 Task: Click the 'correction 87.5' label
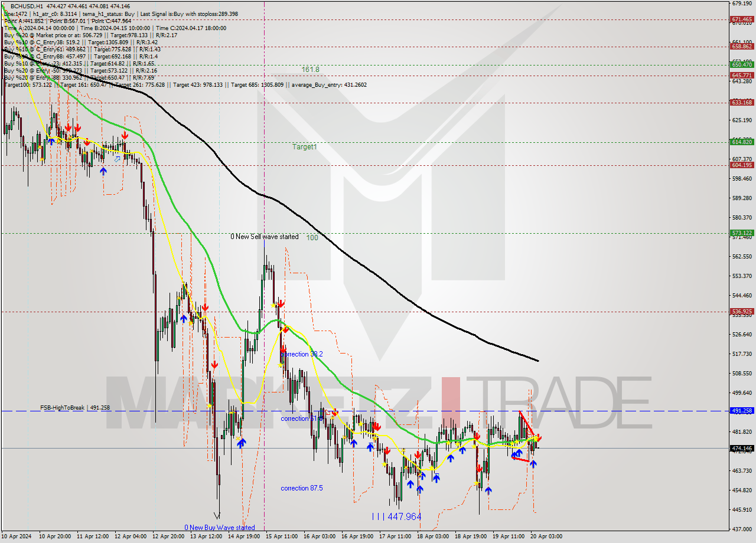coord(302,488)
